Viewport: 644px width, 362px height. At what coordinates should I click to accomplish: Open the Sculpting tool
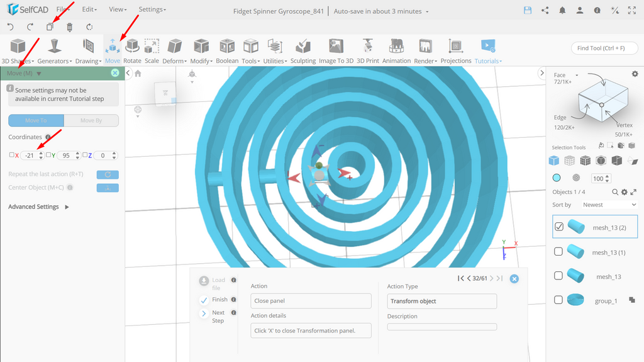coord(303,50)
